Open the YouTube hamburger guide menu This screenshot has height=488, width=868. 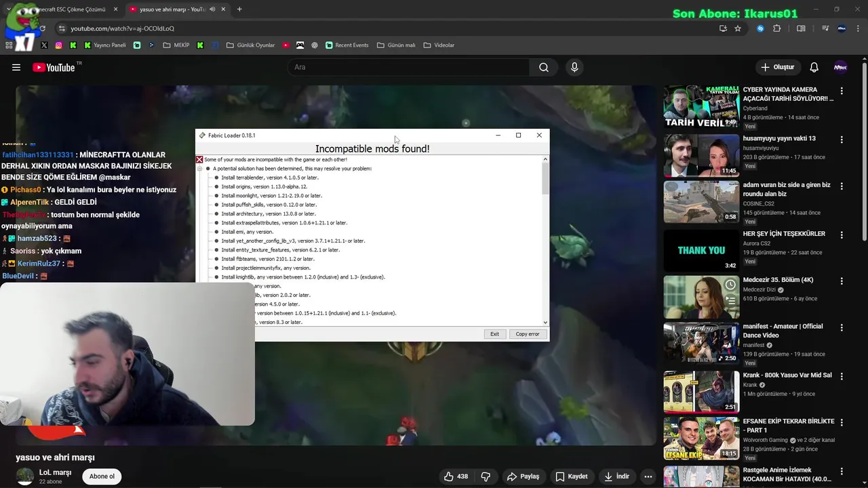coord(16,67)
